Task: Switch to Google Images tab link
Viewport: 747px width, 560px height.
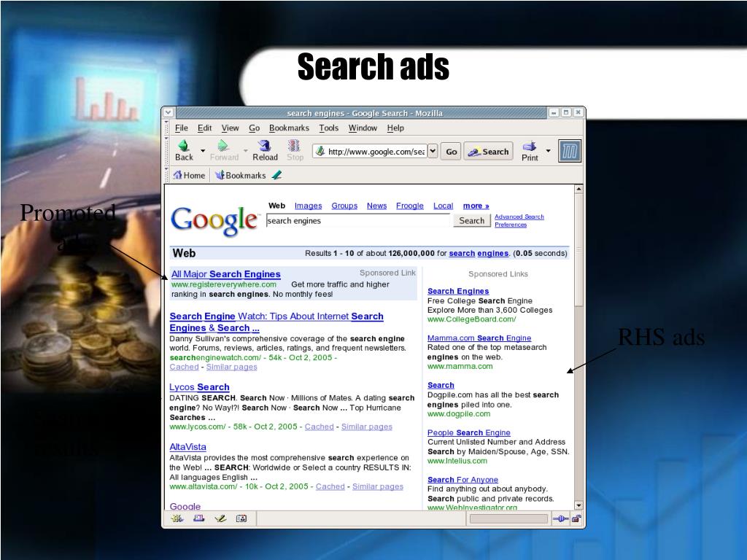Action: pyautogui.click(x=309, y=206)
